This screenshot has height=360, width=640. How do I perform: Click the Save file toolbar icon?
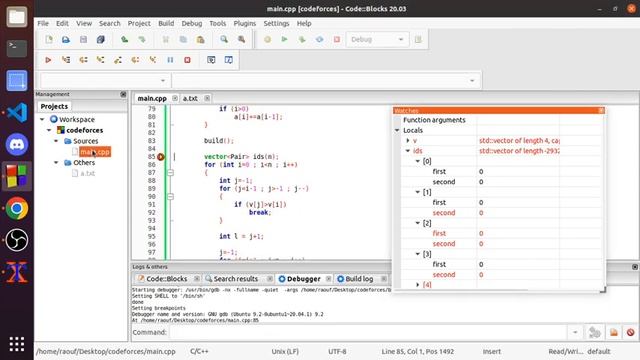tap(83, 40)
